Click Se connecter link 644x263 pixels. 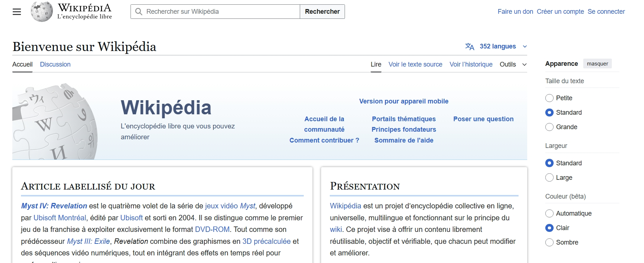tap(606, 12)
